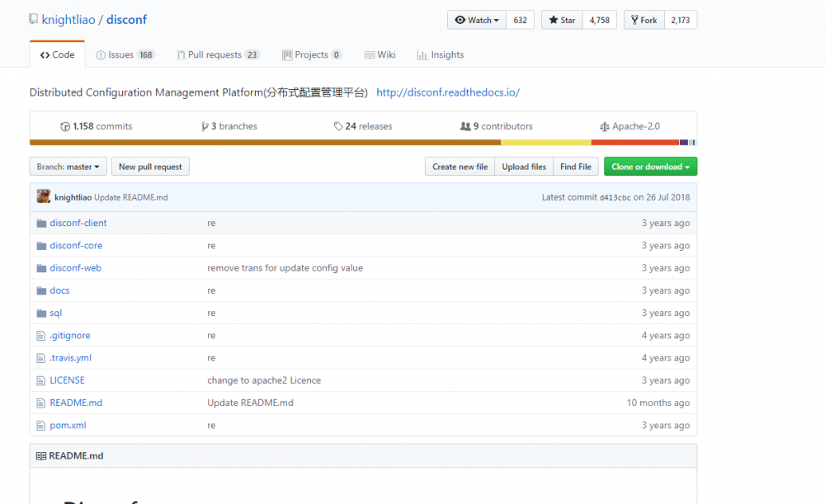Click knightliao's avatar in the commit bar
This screenshot has width=825, height=504.
(44, 197)
